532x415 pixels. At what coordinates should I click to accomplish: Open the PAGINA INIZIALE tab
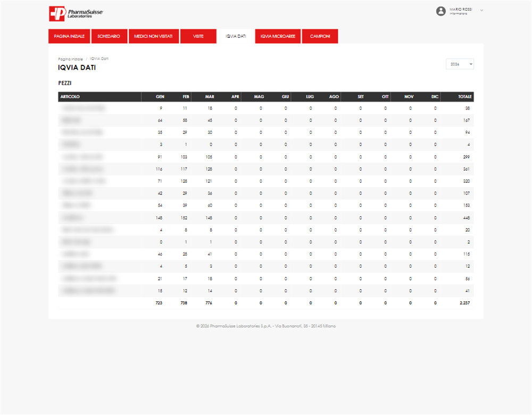click(x=69, y=36)
